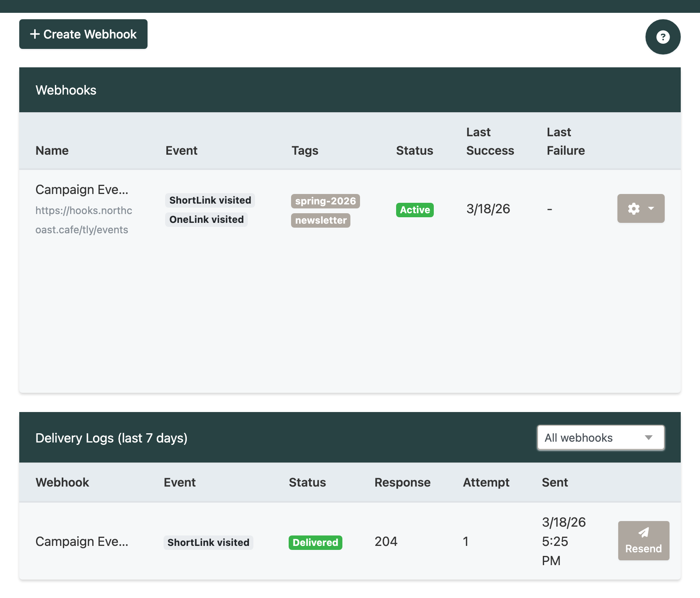700x598 pixels.
Task: Click the Delivered status badge
Action: pos(315,542)
